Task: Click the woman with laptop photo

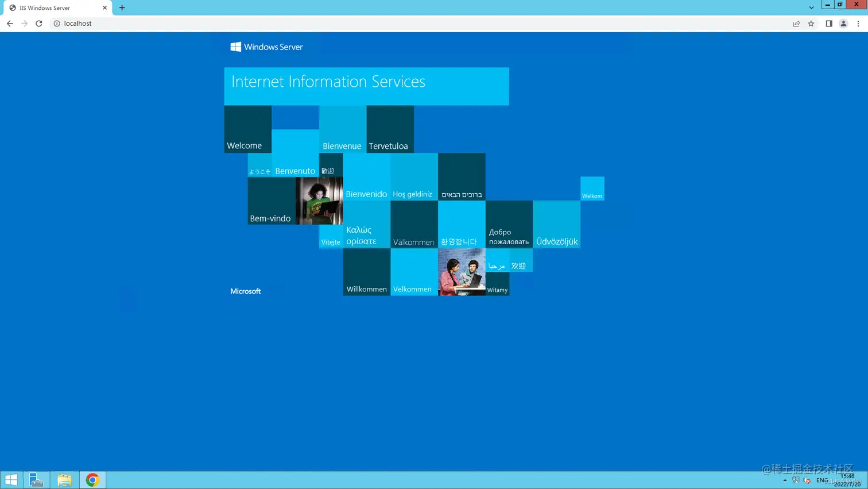Action: [x=319, y=201]
